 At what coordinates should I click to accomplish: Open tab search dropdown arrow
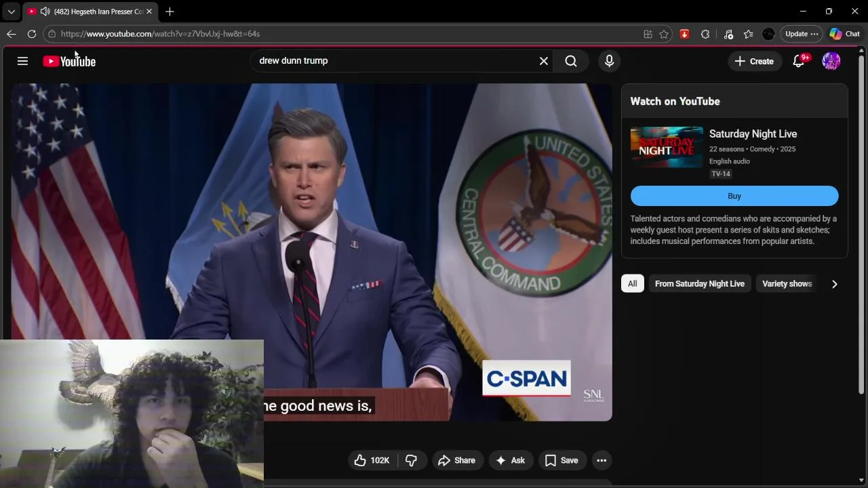click(x=12, y=12)
